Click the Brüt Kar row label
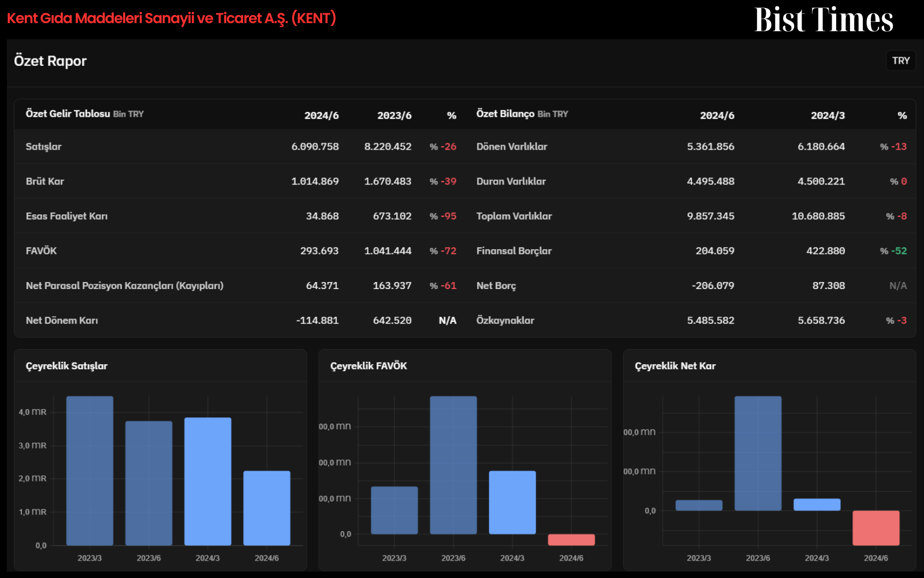The height and width of the screenshot is (578, 924). click(45, 181)
